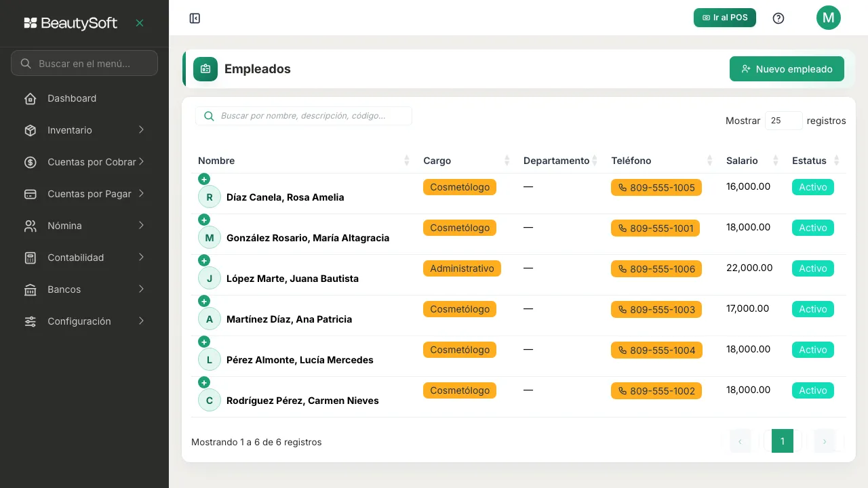Close the sidebar with the green X
The width and height of the screenshot is (868, 488).
point(140,23)
